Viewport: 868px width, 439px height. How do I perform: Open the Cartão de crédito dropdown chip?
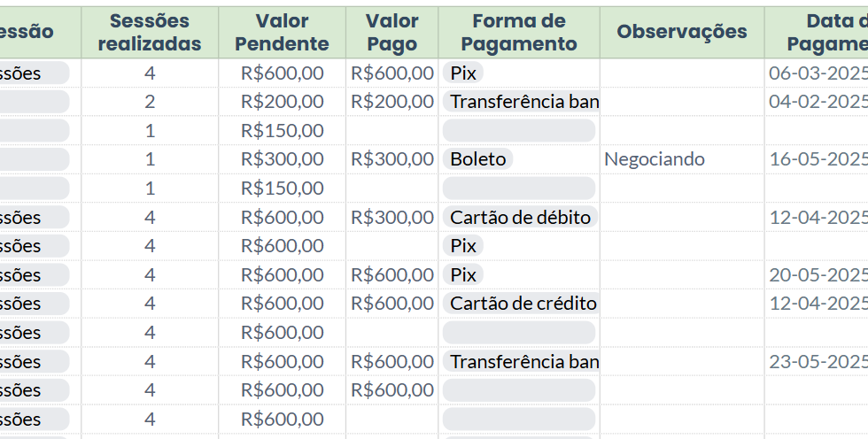(x=523, y=303)
